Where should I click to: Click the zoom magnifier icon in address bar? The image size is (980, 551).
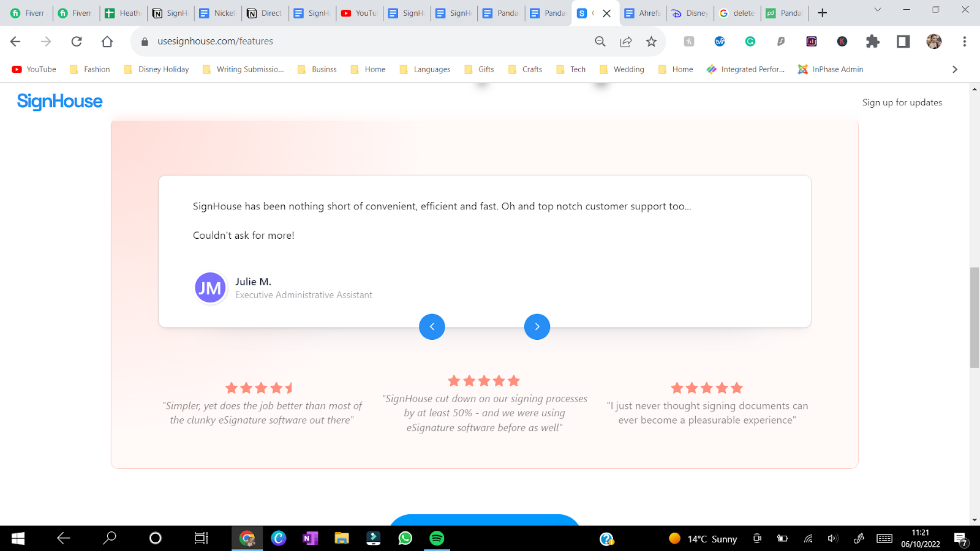600,42
